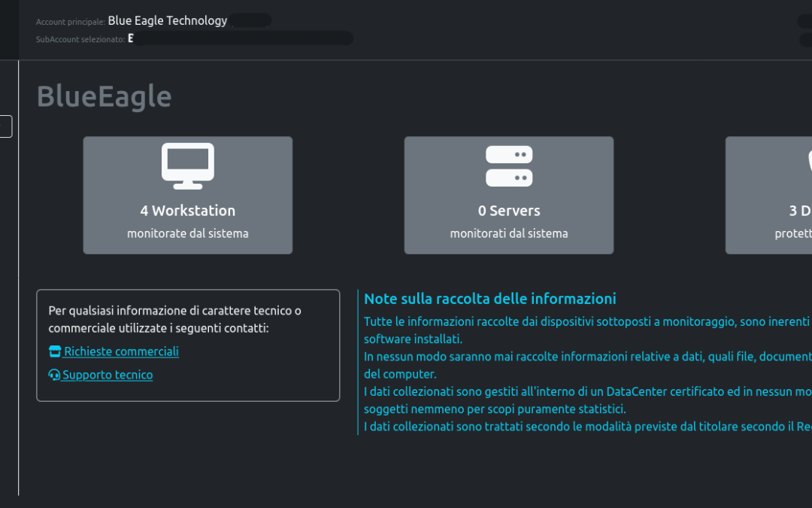Click the BlueEagle page heading
This screenshot has width=812, height=508.
[x=104, y=96]
